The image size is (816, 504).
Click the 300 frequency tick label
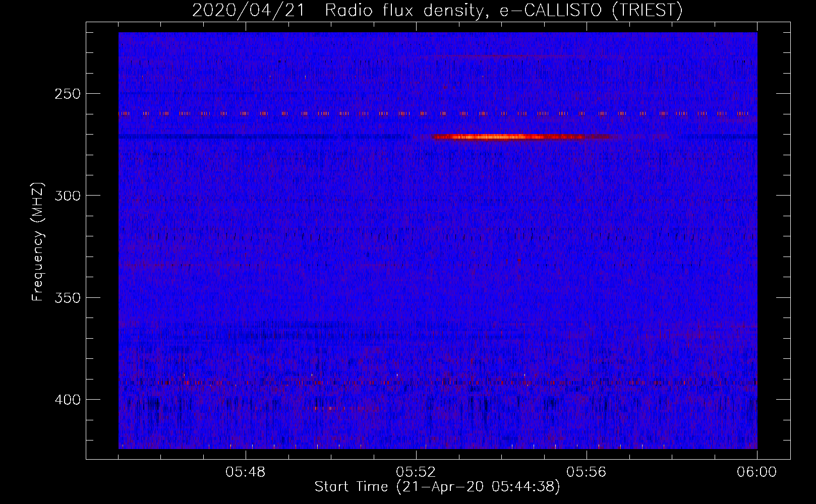pos(68,196)
